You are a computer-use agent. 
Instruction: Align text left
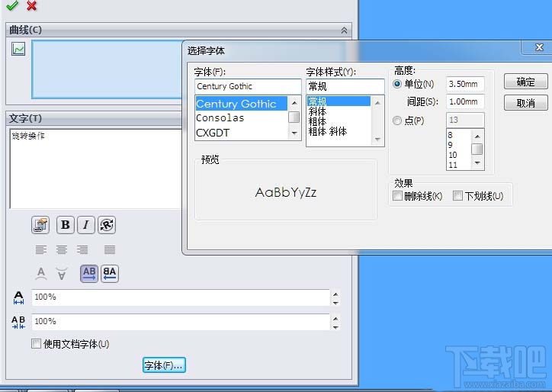tap(41, 249)
